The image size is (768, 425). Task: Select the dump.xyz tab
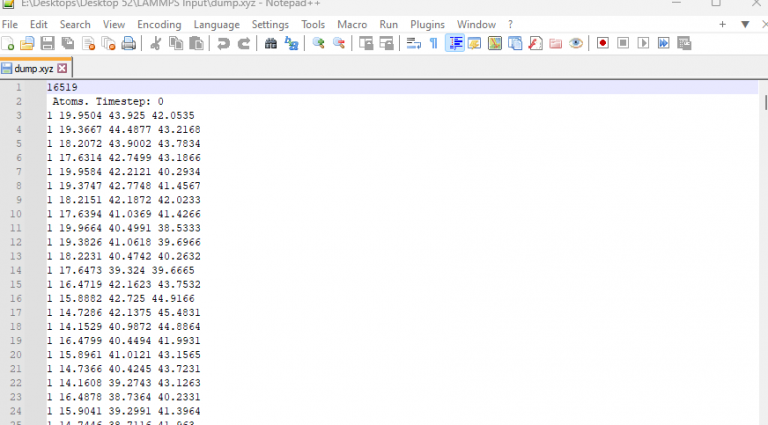pos(32,69)
